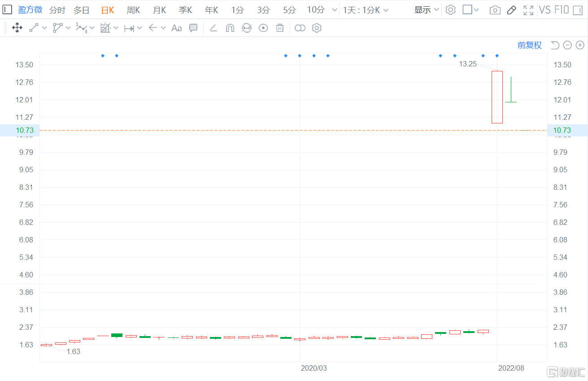Click the drawing toolbar drag handle
Screen dimensions: 588x381
[5, 28]
